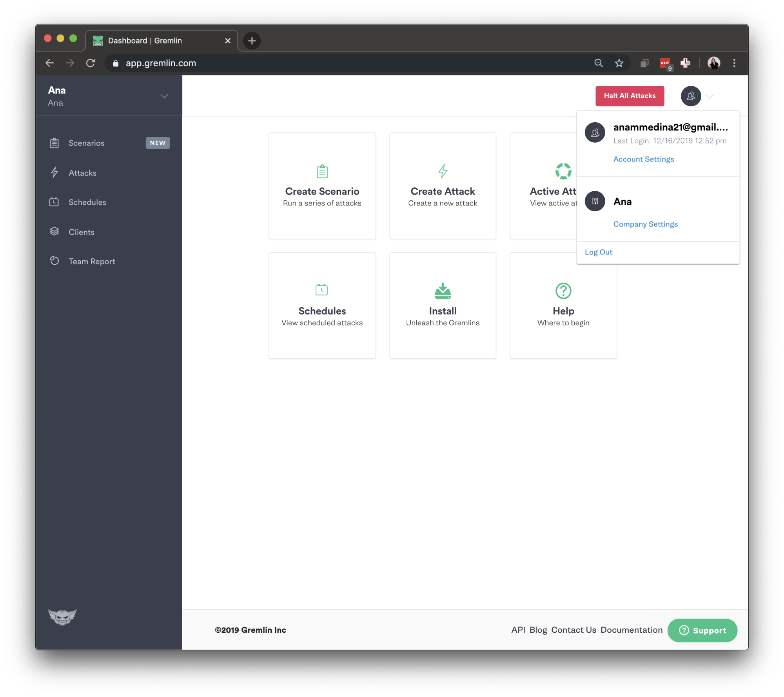The width and height of the screenshot is (784, 697).
Task: Click the red extension icon with badge 9
Action: [666, 64]
